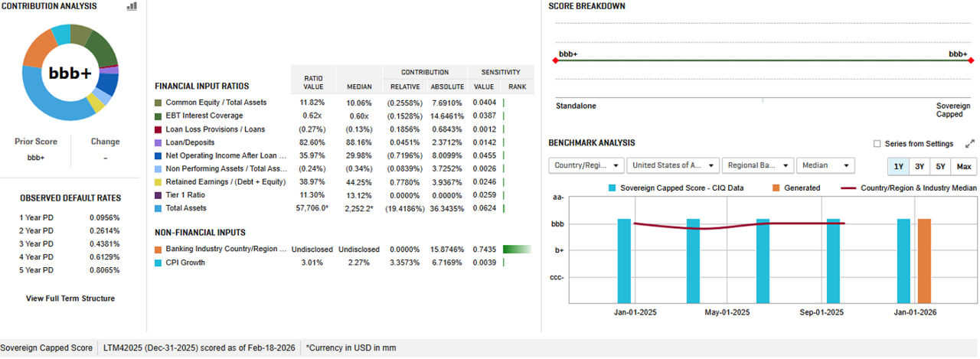Open View Full Term Structure link

(x=70, y=299)
